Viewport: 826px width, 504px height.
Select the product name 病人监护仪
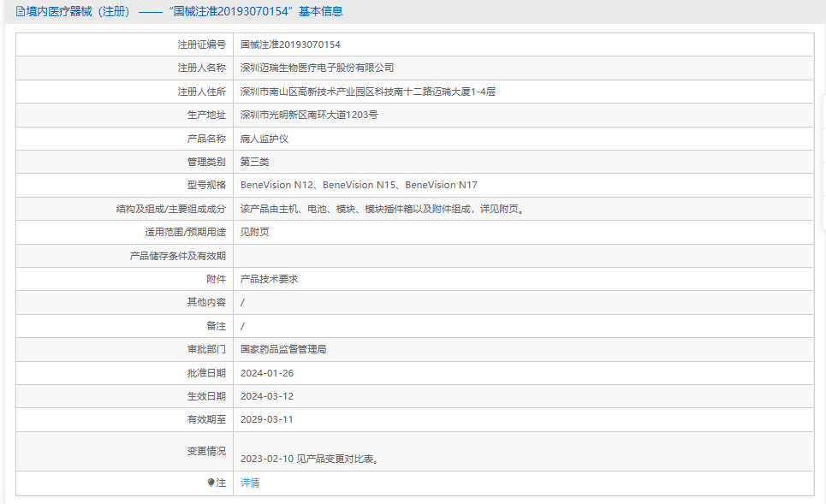point(264,139)
